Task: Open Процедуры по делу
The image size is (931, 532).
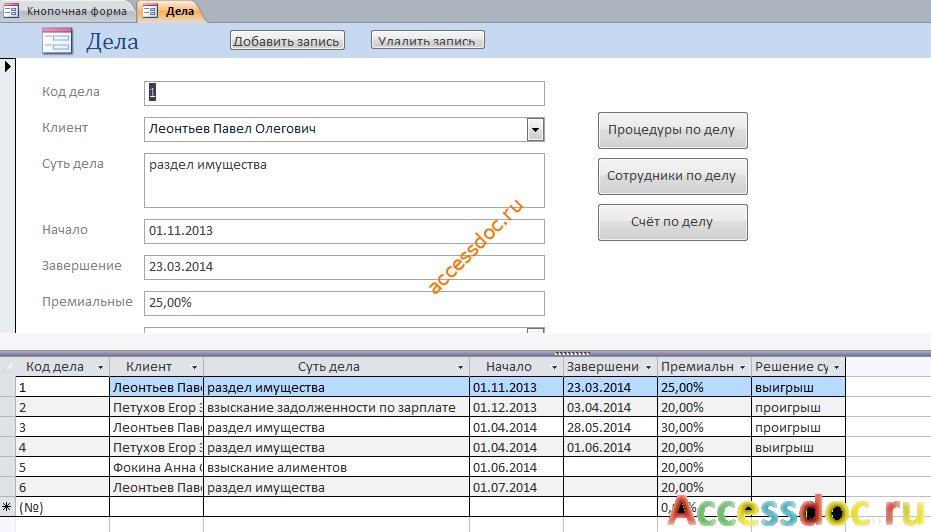Action: coord(672,130)
